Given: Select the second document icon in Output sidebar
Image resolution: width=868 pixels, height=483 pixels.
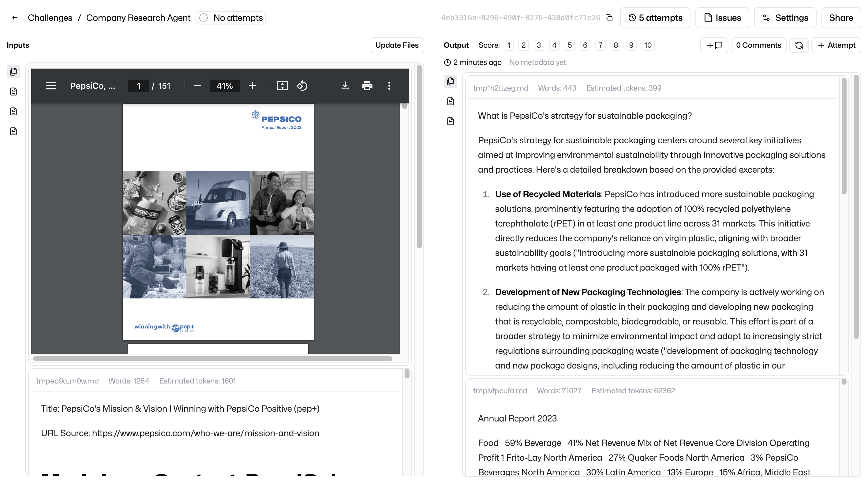Looking at the screenshot, I should tap(450, 121).
